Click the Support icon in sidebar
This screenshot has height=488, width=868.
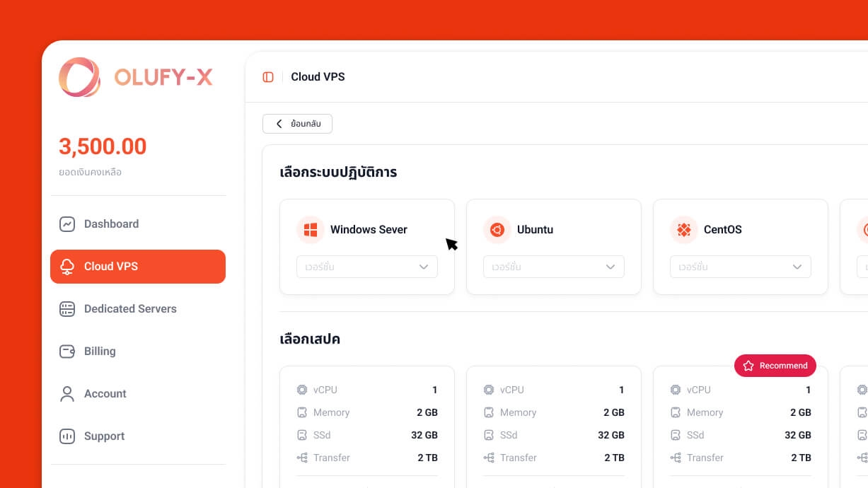click(67, 436)
